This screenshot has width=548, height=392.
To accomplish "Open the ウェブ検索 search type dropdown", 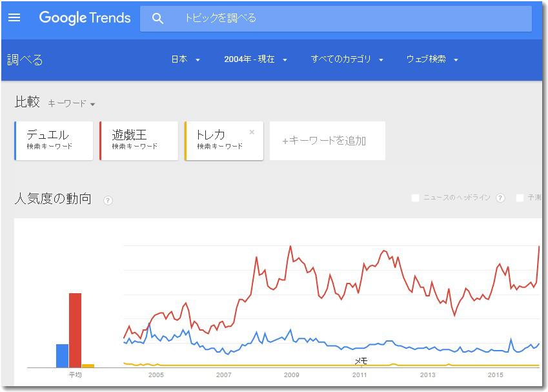I will (x=432, y=59).
